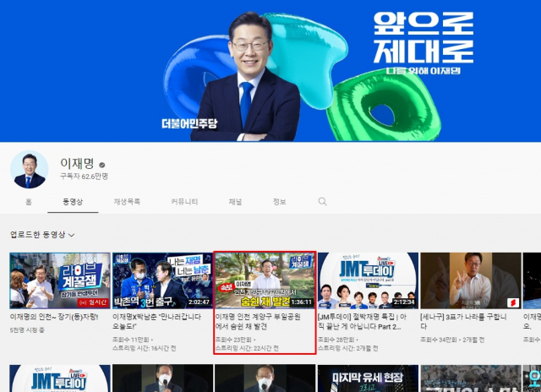Click the 2:02:47 duration badge
Image resolution: width=541 pixels, height=392 pixels.
tap(199, 302)
